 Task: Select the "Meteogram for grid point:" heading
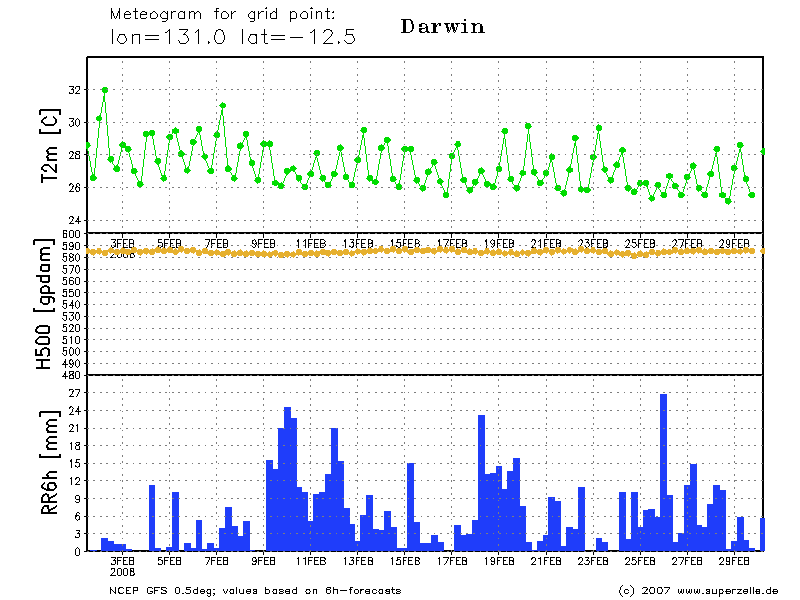point(222,15)
